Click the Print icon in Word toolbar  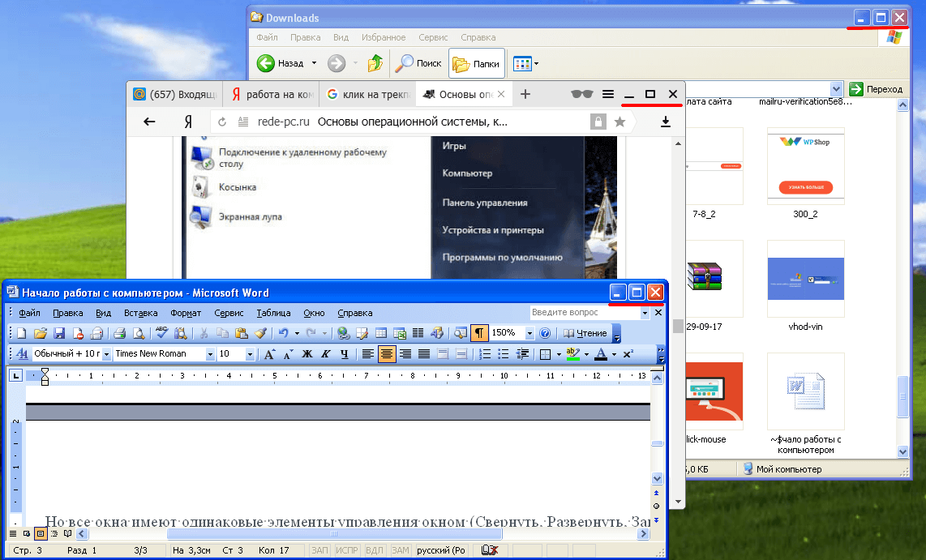[119, 333]
